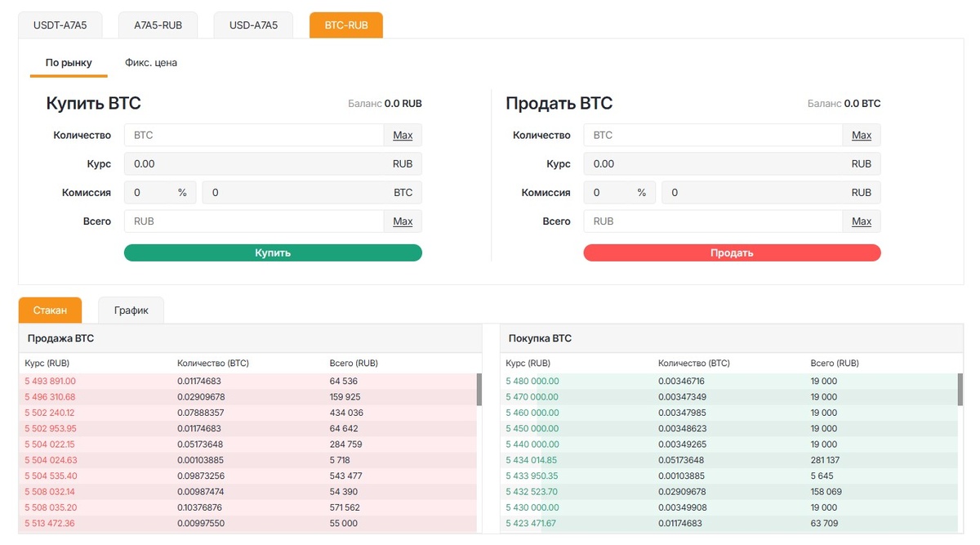Select buy order at 5 450 000.00
This screenshot has width=980, height=545.
728,428
